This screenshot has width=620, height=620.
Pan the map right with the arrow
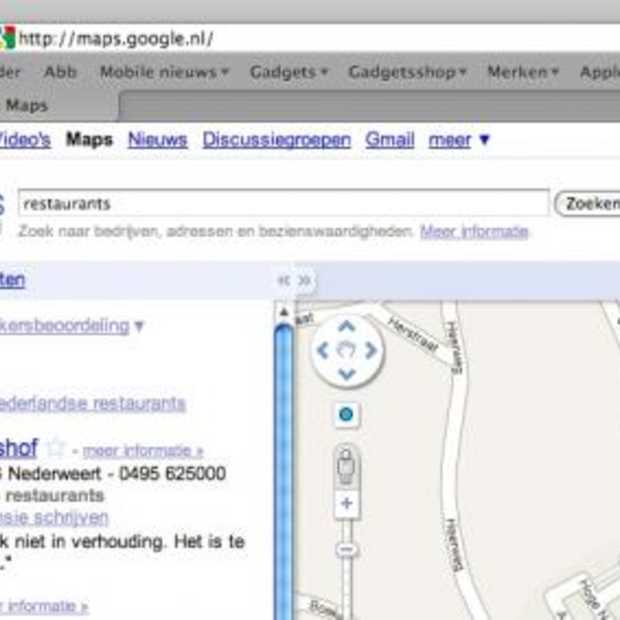(x=371, y=350)
